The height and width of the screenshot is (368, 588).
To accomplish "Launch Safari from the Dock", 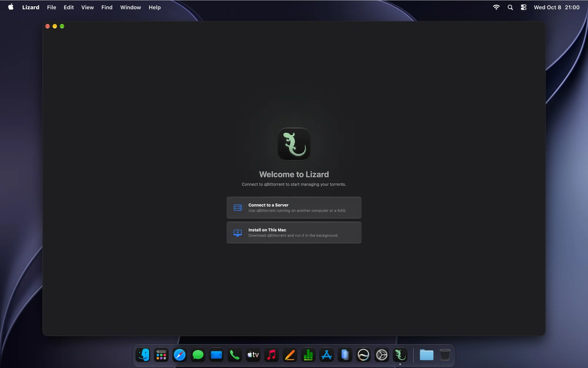I will [x=180, y=355].
